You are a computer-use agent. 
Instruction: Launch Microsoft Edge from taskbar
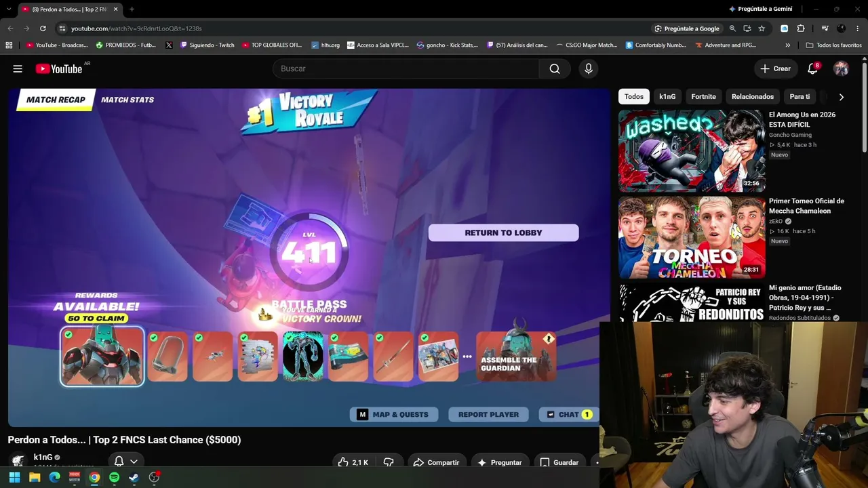click(x=55, y=477)
